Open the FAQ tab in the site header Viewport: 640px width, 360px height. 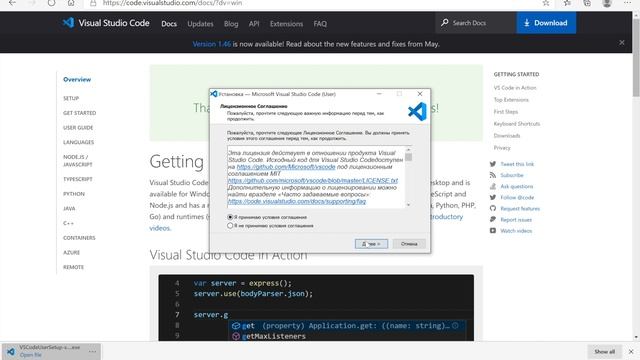coord(320,24)
